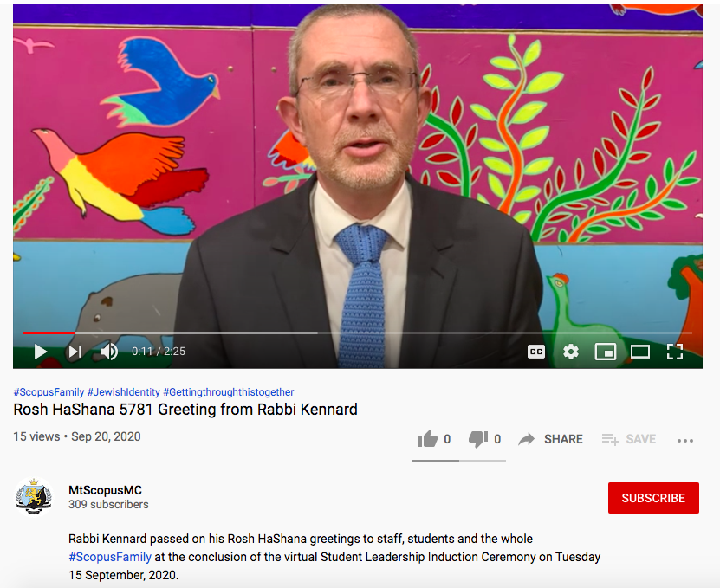Go full screen
720x588 pixels.
pyautogui.click(x=675, y=352)
